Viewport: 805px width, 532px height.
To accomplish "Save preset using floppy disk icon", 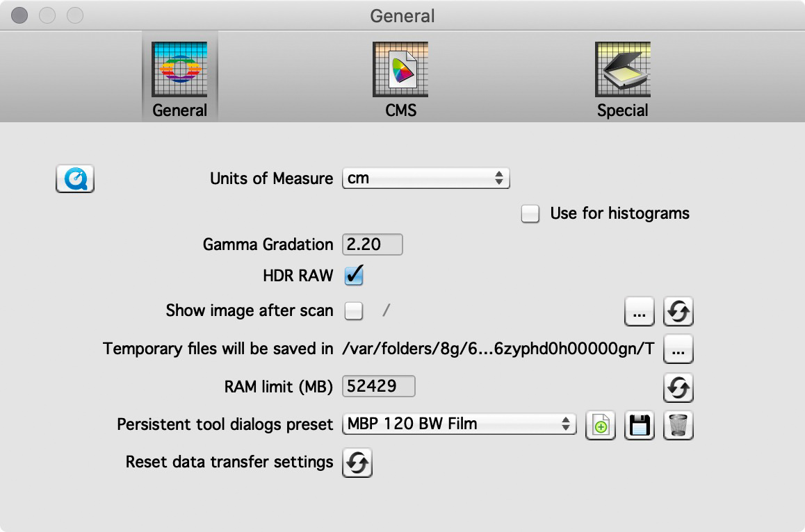I will [640, 424].
